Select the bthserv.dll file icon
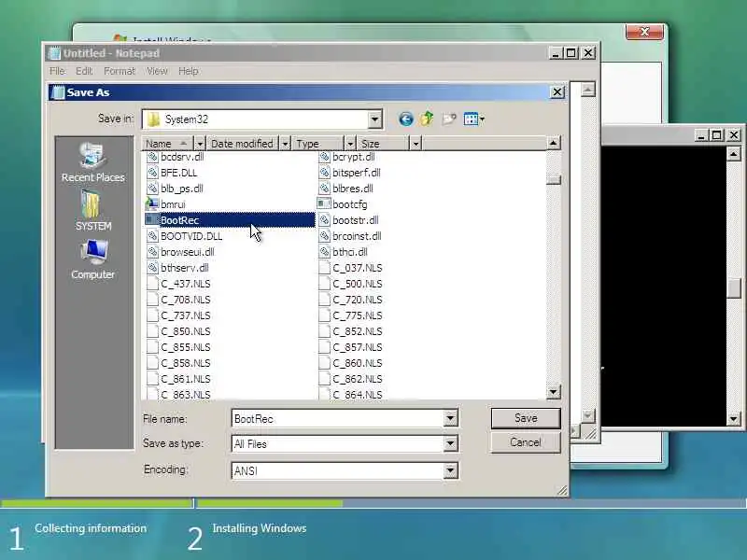 point(152,268)
